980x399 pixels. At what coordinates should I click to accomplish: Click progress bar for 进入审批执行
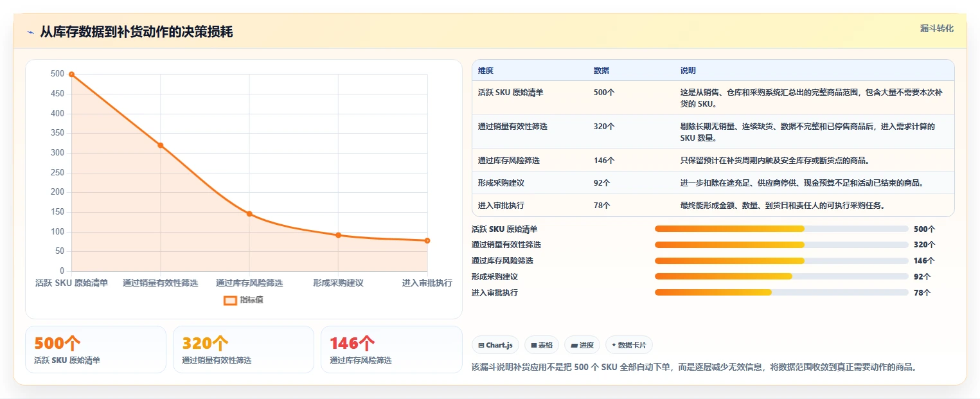point(781,293)
